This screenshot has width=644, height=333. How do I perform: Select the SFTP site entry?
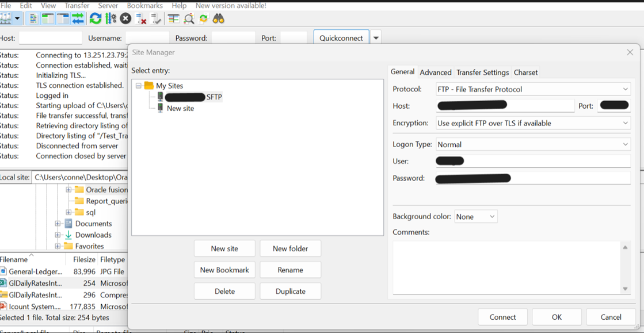(195, 97)
